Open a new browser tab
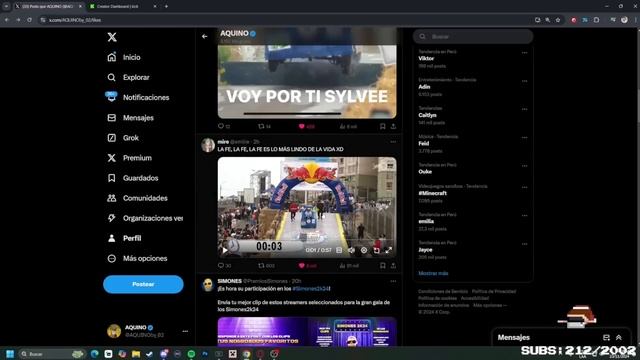The image size is (640, 360). 167,7
